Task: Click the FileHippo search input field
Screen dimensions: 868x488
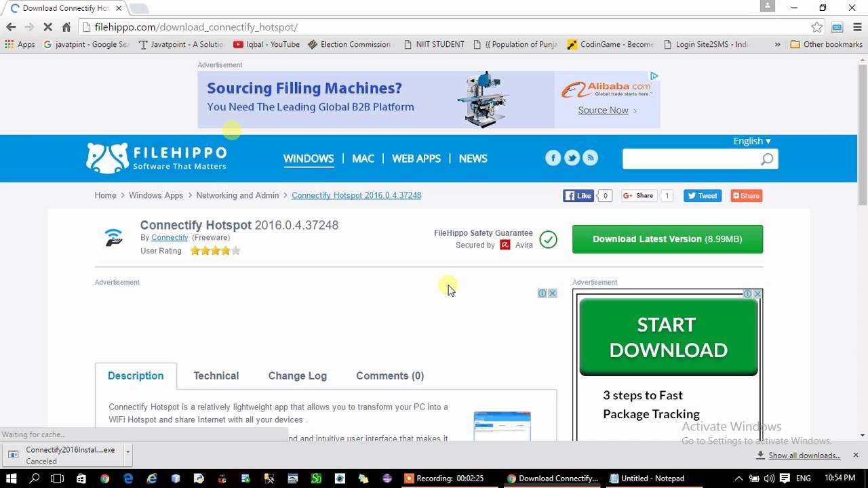Action: [x=691, y=159]
